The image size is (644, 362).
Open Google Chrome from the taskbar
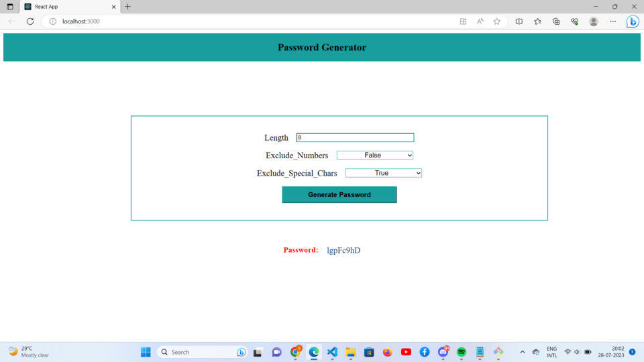(295, 352)
